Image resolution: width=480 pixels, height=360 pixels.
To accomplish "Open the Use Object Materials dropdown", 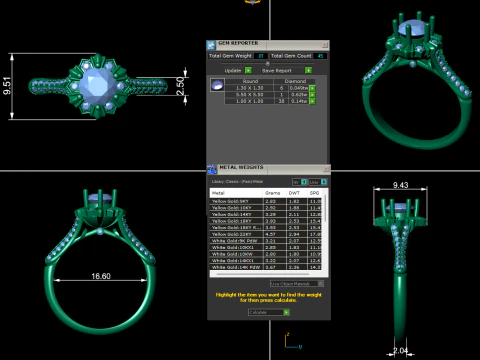I will click(x=297, y=284).
